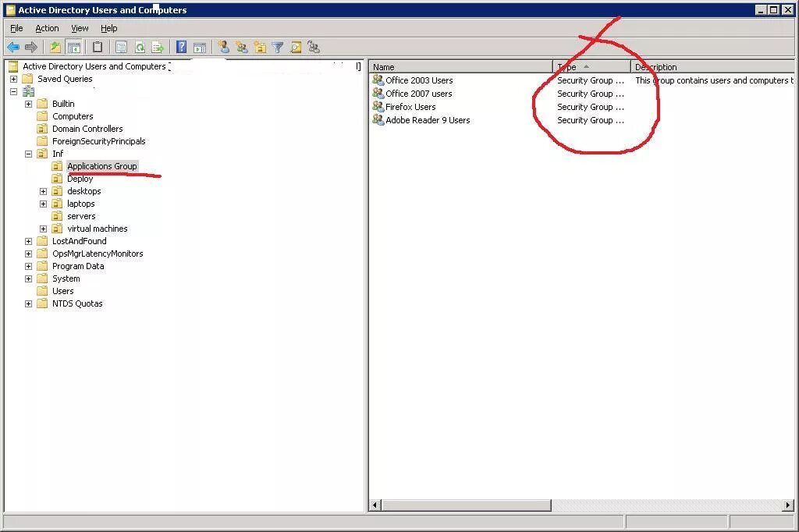Open filter options with funnel icon

pyautogui.click(x=278, y=48)
